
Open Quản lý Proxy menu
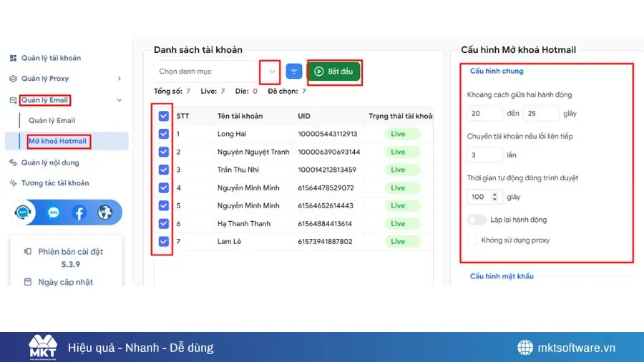pos(45,79)
